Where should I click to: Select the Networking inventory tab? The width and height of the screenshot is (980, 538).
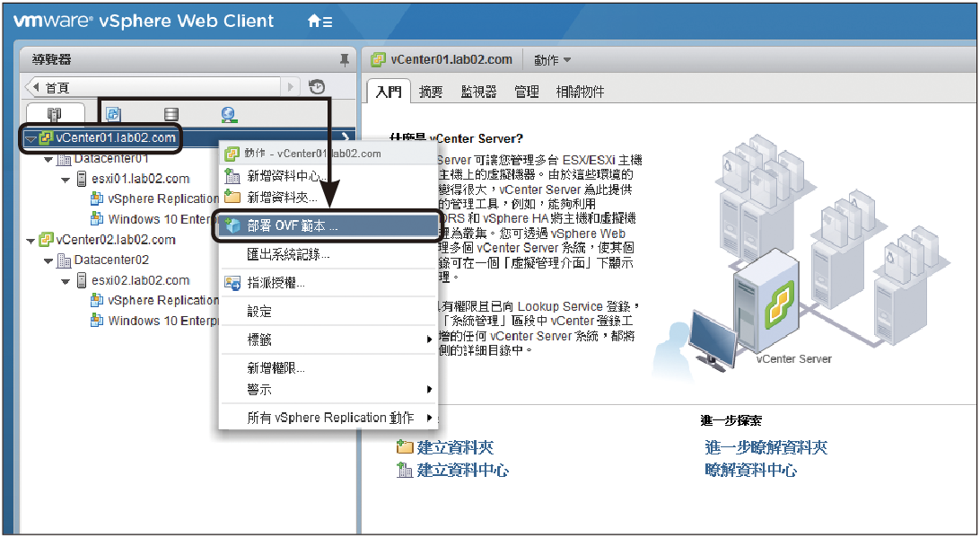click(229, 114)
